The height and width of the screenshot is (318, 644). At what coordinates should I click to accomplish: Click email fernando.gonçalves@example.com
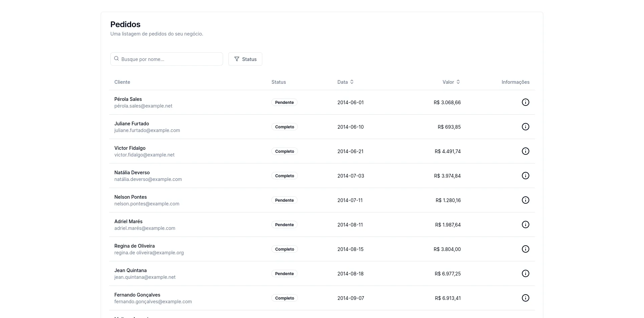[153, 302]
